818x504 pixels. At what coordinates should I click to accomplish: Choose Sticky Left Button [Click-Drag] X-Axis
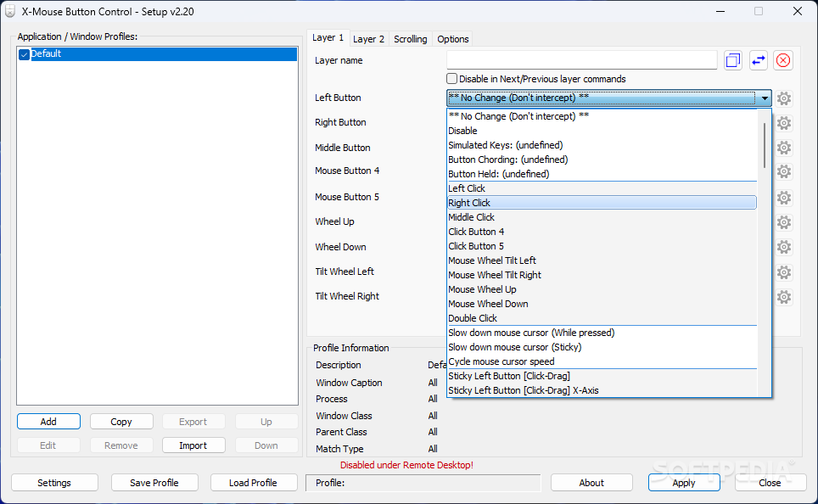point(602,391)
